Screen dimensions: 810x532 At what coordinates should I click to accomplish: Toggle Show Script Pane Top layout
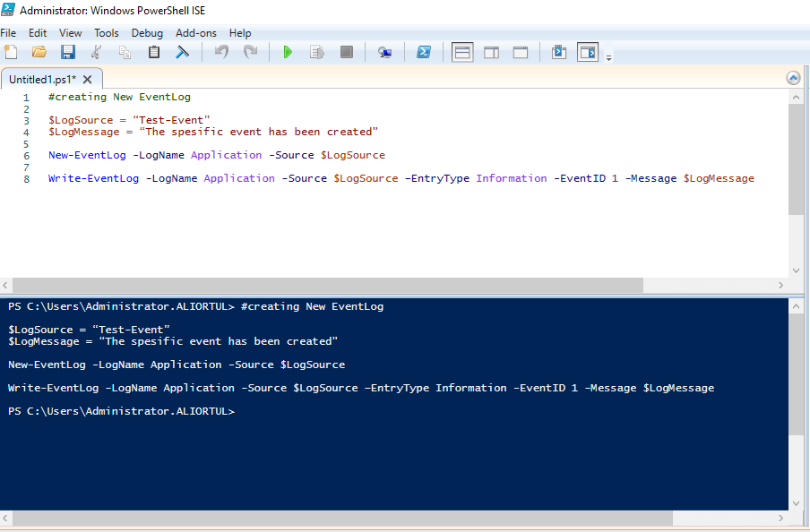(462, 52)
